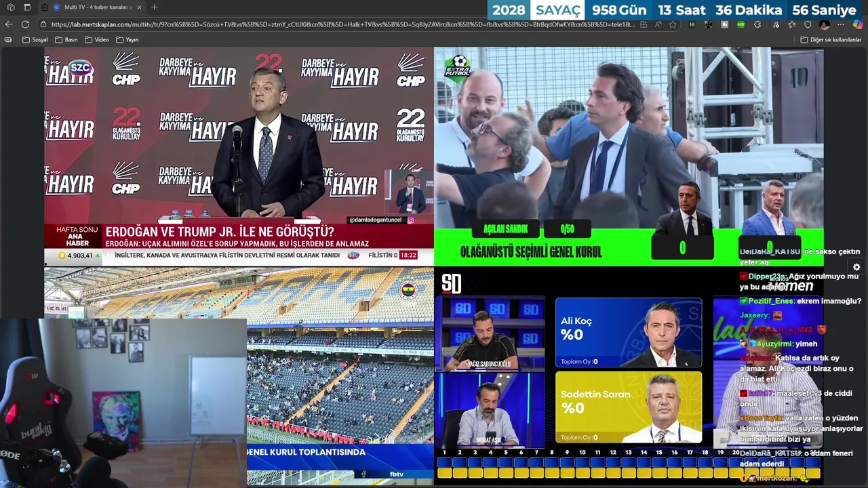Open the Sosyal bookmarks folder
Screen dimensions: 868x488
[x=35, y=39]
